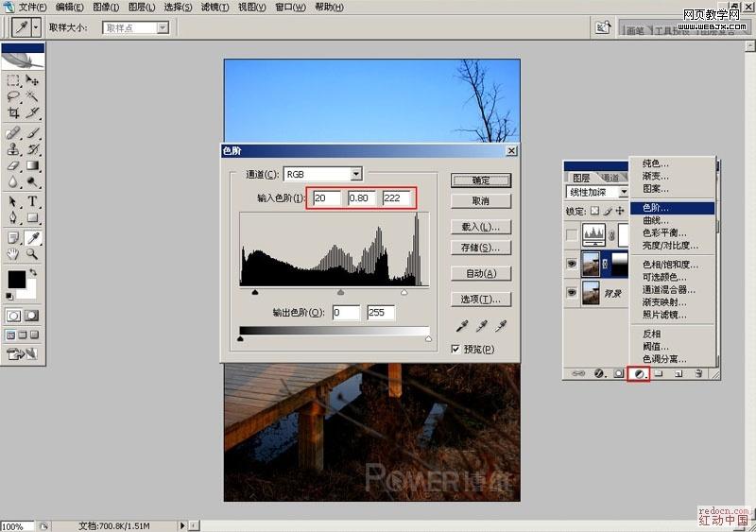
Task: Toggle the 预览 preview checkbox
Action: (455, 349)
